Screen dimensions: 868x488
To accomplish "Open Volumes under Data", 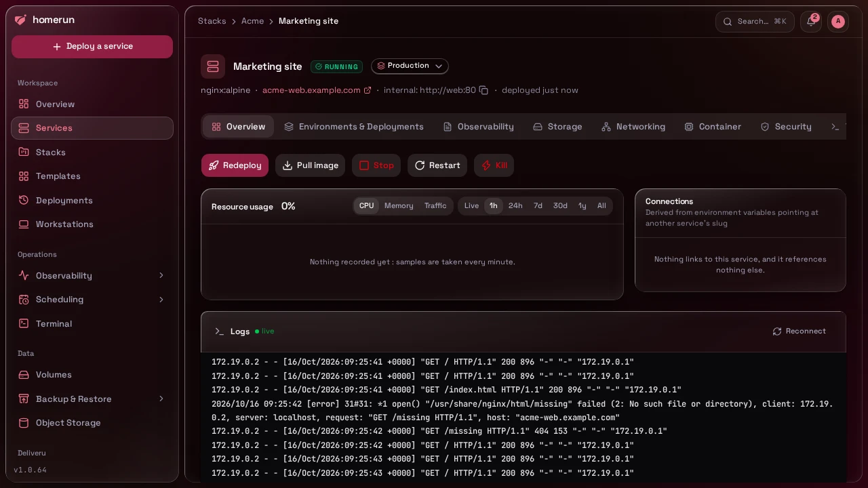I will (92, 375).
